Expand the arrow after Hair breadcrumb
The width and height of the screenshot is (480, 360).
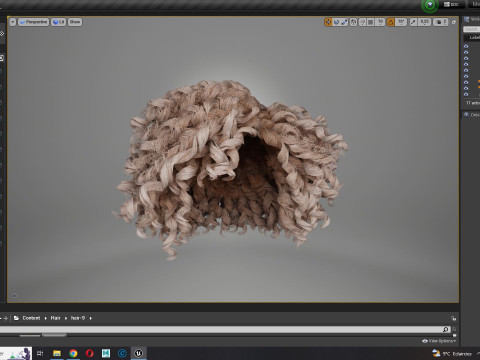coord(66,318)
